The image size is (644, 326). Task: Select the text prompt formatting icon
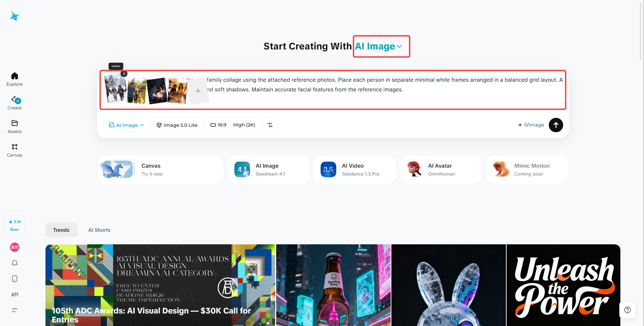pos(270,125)
